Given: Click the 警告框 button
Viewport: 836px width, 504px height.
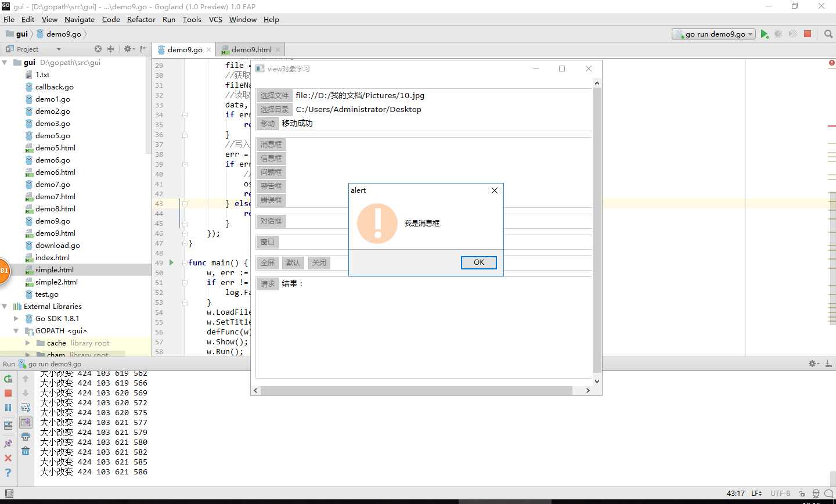Looking at the screenshot, I should point(271,186).
